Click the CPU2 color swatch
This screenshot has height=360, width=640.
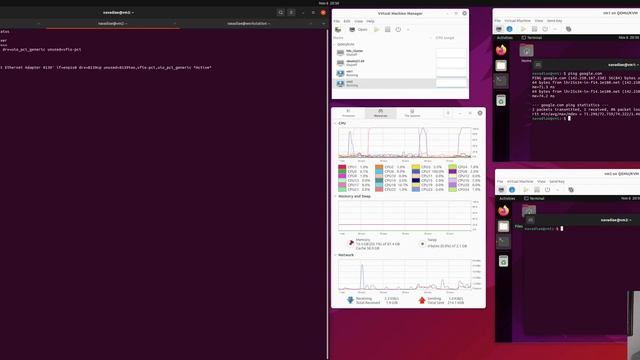pyautogui.click(x=379, y=167)
